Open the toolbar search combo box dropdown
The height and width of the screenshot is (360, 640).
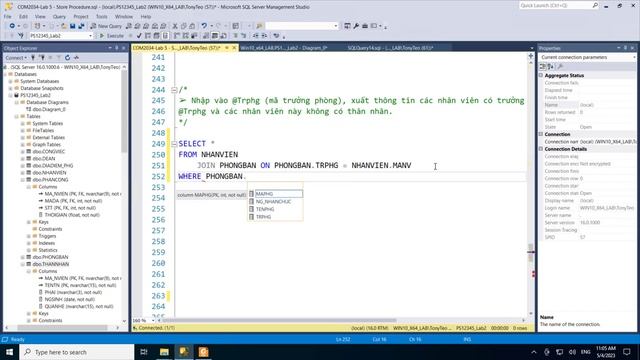336,26
